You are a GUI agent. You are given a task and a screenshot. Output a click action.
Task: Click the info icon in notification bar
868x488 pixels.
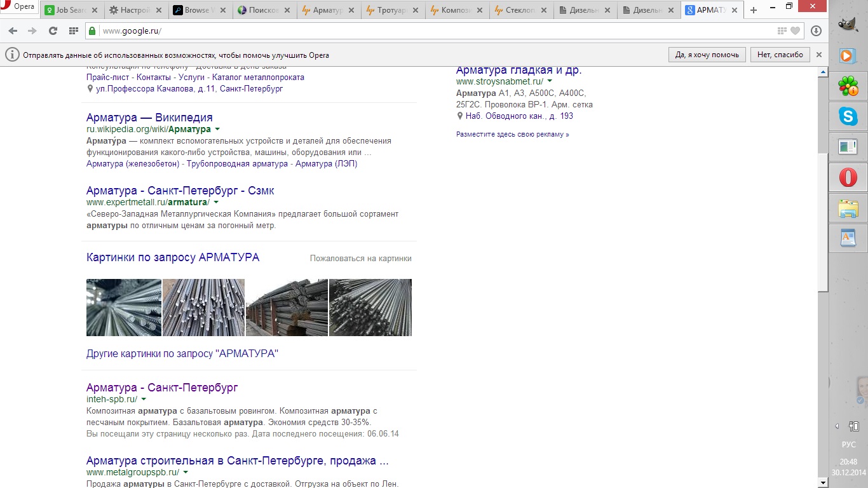[12, 55]
